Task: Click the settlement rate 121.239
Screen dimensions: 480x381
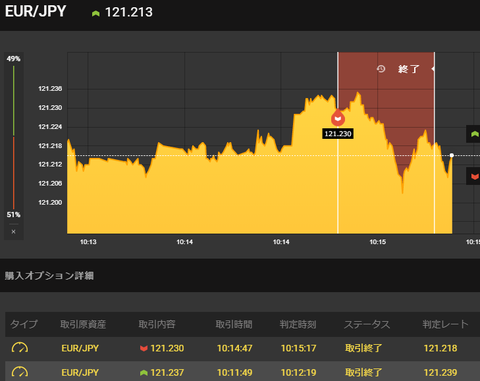Action: tap(441, 372)
